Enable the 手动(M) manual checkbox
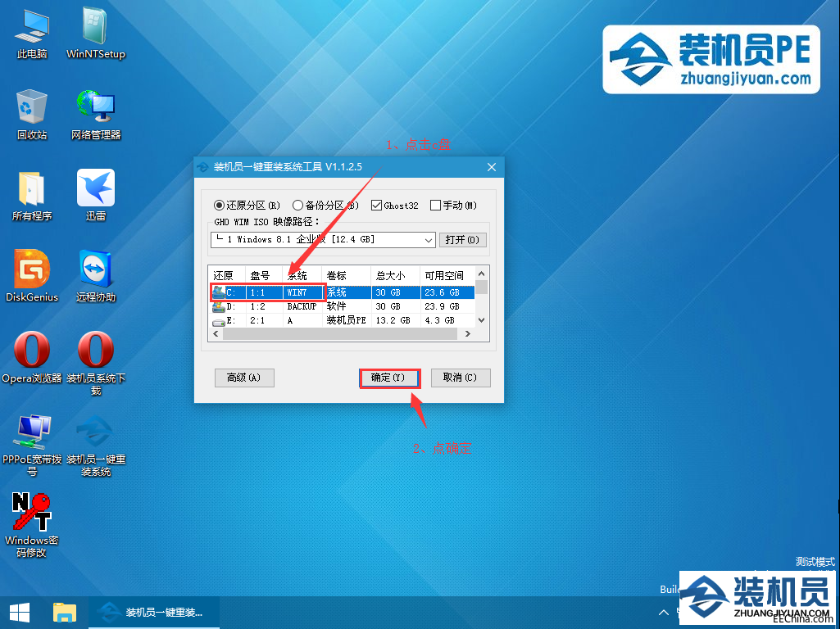This screenshot has height=629, width=840. pos(437,205)
